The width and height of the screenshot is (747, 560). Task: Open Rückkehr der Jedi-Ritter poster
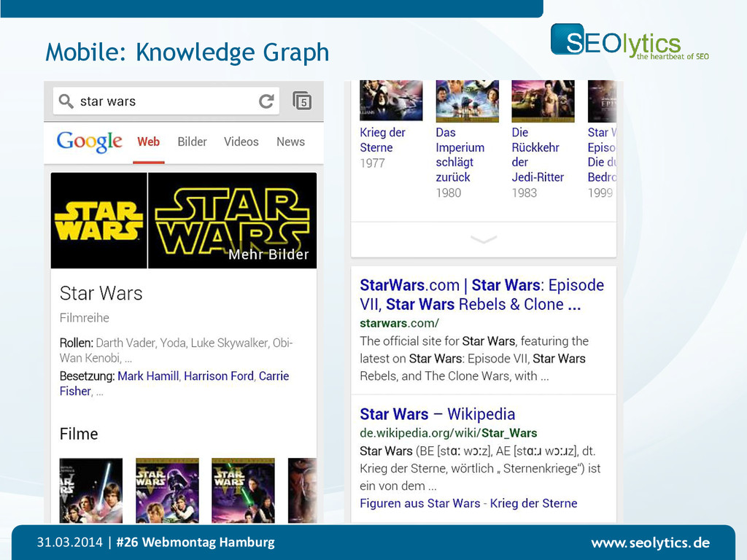(543, 101)
